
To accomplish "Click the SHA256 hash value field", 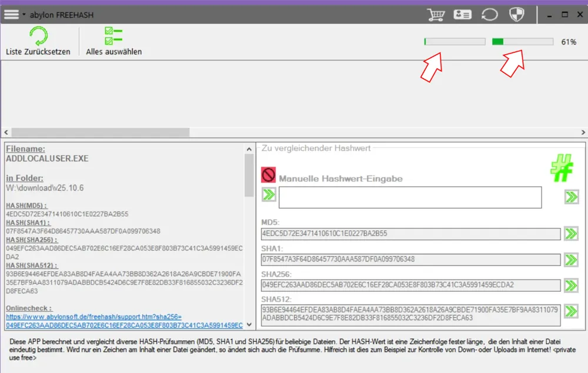I will coord(410,285).
